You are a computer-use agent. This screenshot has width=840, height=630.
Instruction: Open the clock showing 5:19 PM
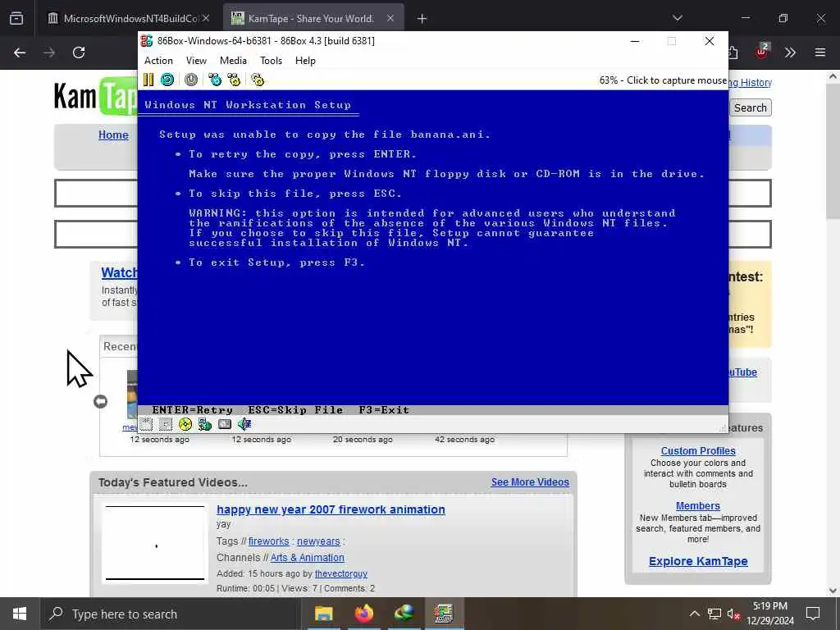click(x=769, y=614)
